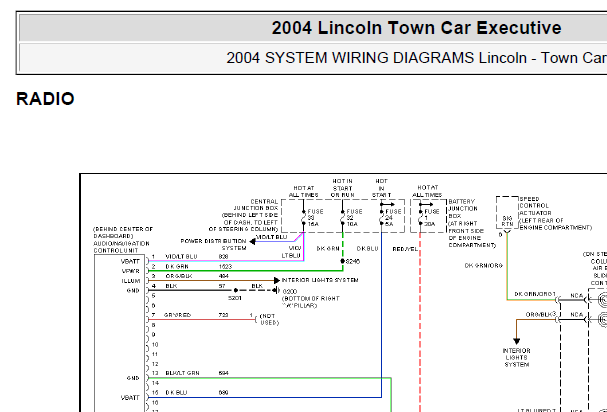Click "(BOTTOM OF RIGHT 'A' PILLAR)" note
The image size is (607, 412).
point(311,302)
